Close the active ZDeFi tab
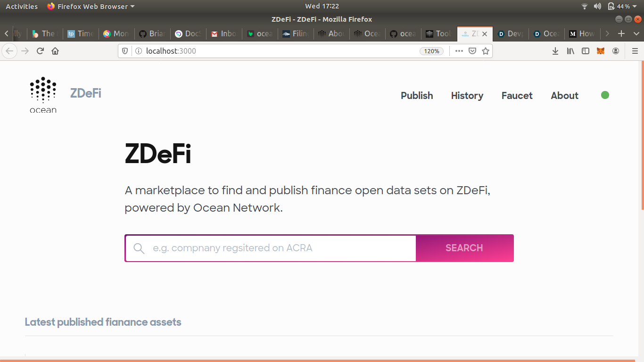644x362 pixels. tap(485, 34)
